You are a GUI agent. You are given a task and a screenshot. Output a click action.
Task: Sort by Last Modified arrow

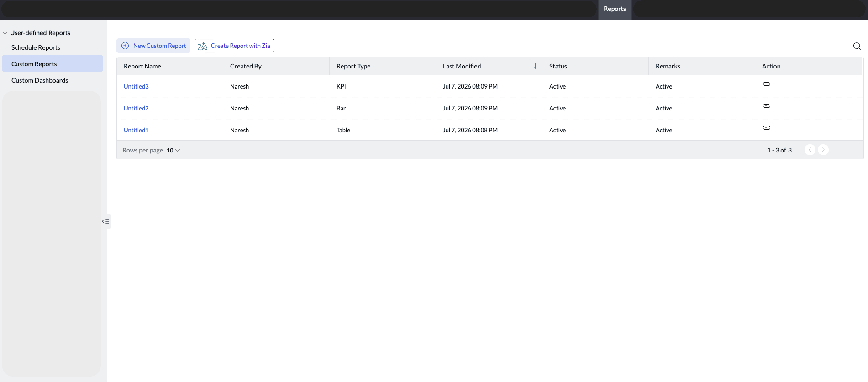point(535,66)
